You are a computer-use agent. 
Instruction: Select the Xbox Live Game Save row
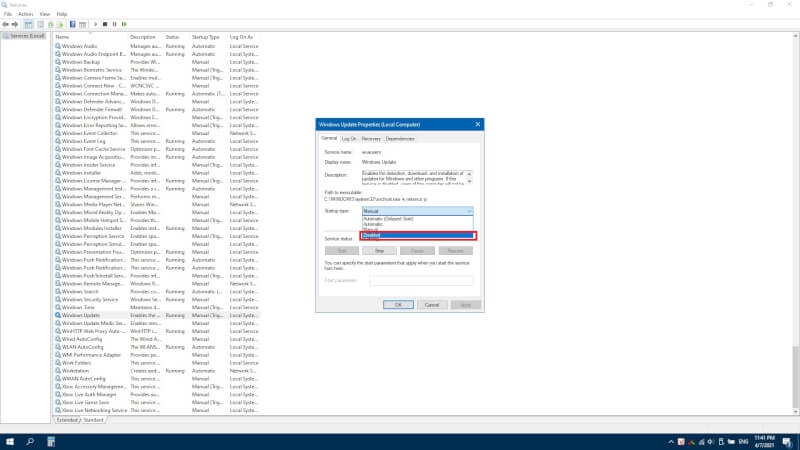tap(157, 402)
